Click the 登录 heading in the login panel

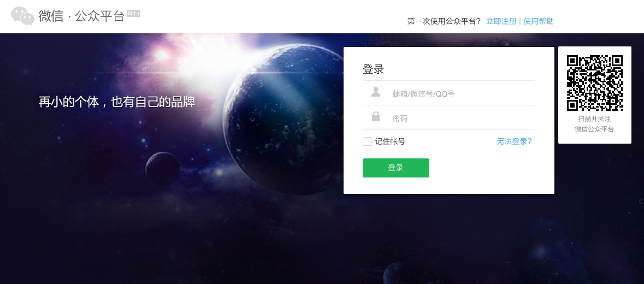pyautogui.click(x=373, y=69)
